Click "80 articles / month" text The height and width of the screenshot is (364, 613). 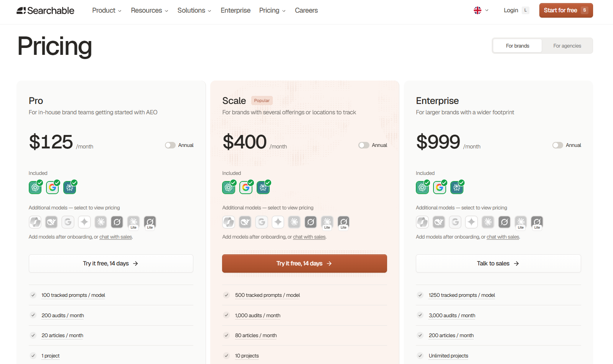click(x=256, y=335)
